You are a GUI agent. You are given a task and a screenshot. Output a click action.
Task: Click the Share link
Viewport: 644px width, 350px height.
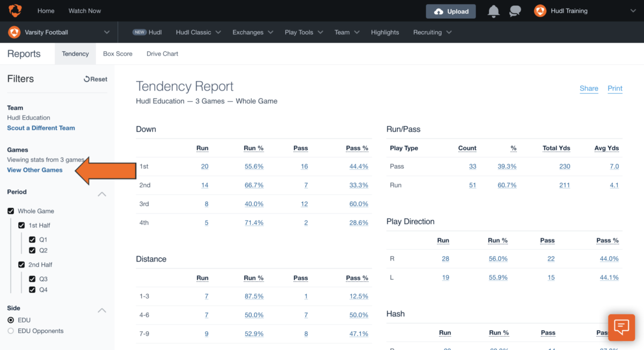589,88
